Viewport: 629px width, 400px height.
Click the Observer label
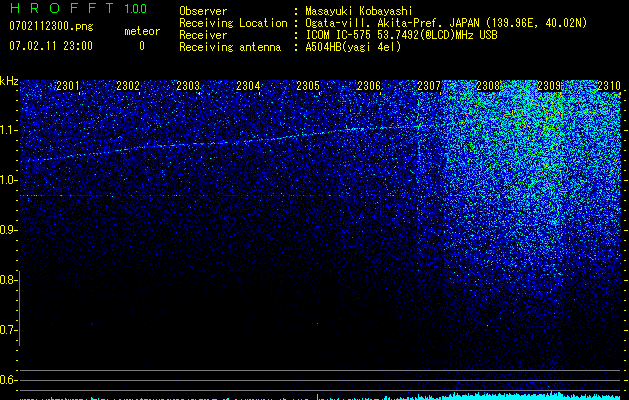(x=203, y=11)
